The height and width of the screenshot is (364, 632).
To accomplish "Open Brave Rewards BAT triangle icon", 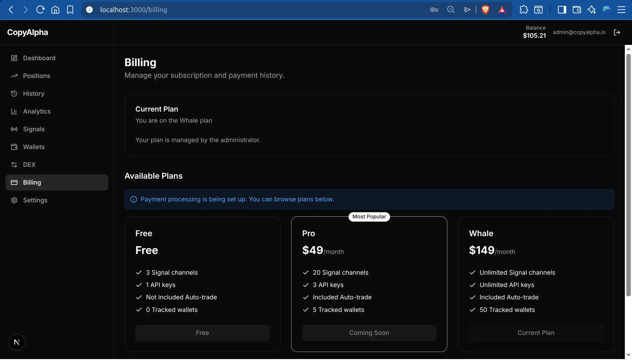I will [502, 9].
